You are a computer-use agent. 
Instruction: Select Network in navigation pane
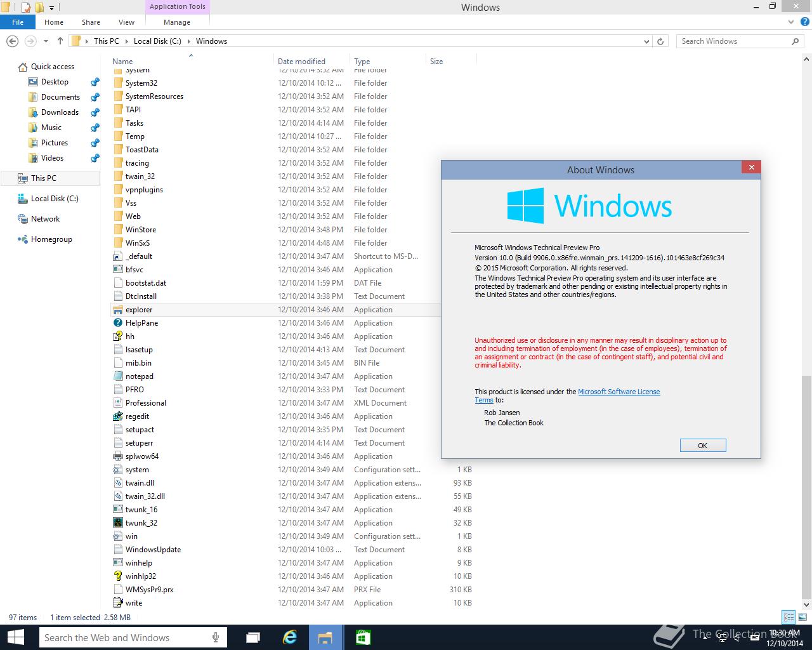click(45, 219)
